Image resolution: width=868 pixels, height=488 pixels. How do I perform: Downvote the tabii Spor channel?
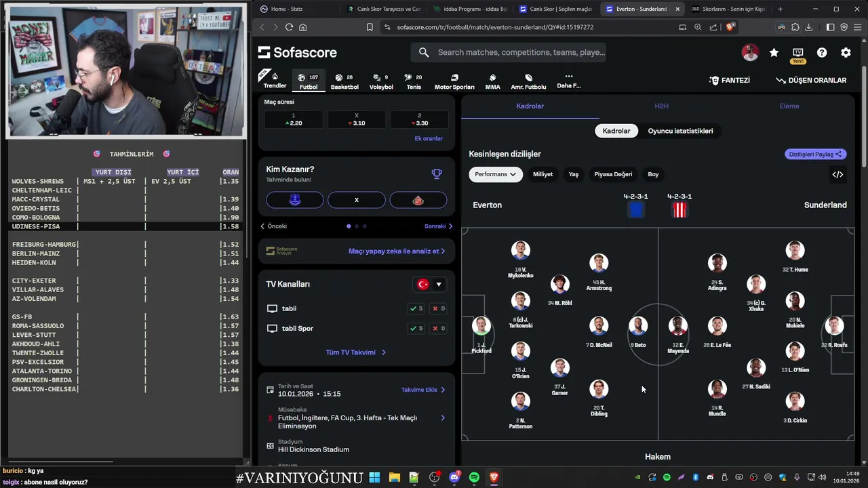[438, 329]
